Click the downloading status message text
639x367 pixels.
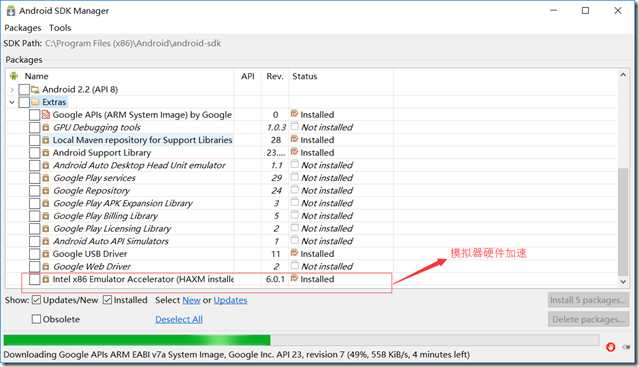(236, 355)
